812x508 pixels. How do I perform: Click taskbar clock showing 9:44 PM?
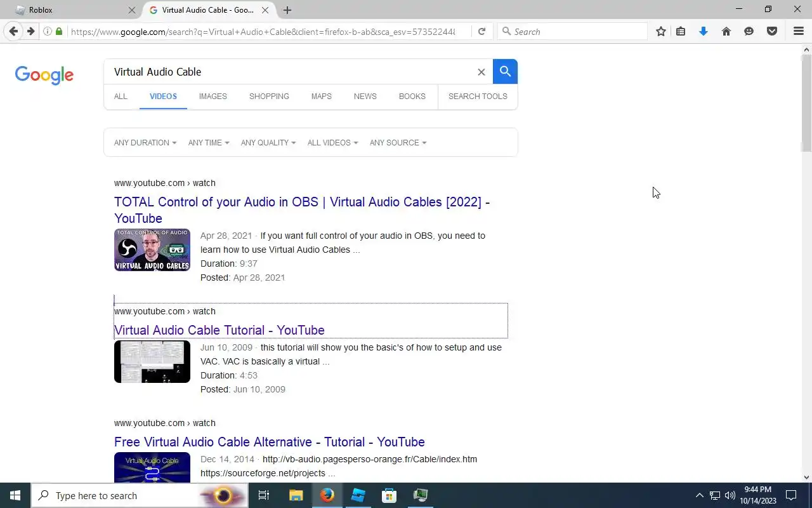click(x=757, y=495)
